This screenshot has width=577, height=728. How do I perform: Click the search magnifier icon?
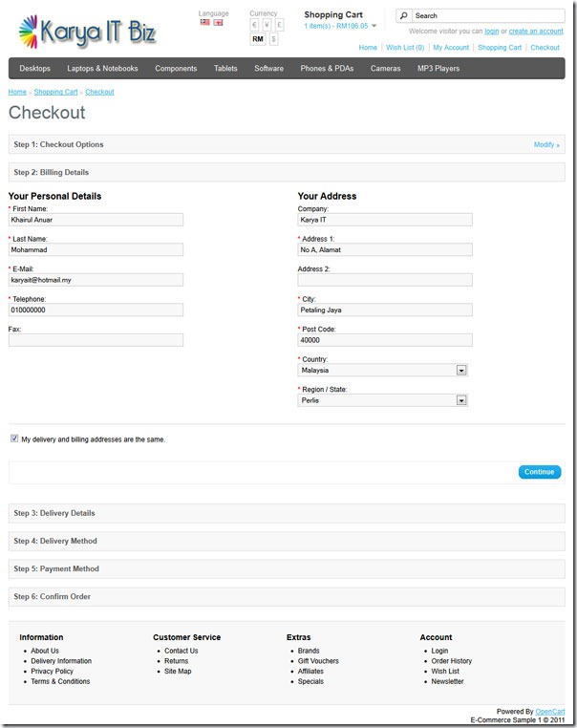tap(404, 15)
